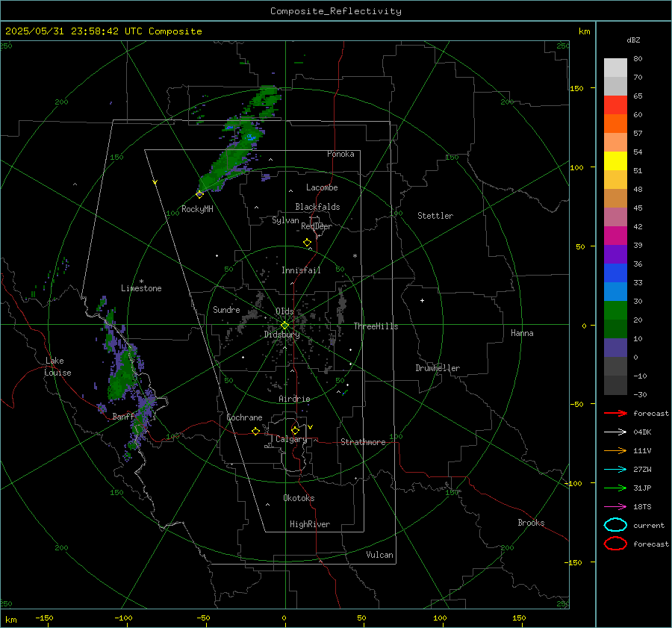The height and width of the screenshot is (628, 672).
Task: Click the Composite_Reflectivity title
Action: click(336, 11)
